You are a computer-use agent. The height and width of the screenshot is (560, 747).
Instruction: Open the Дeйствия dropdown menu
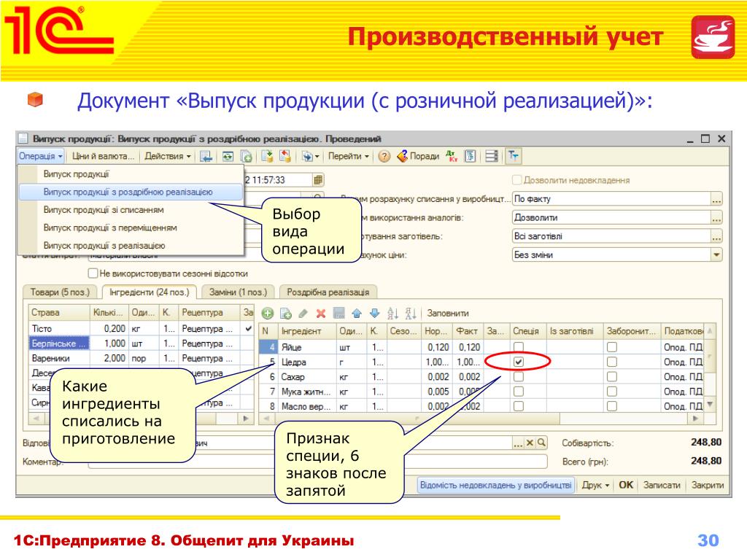(168, 156)
